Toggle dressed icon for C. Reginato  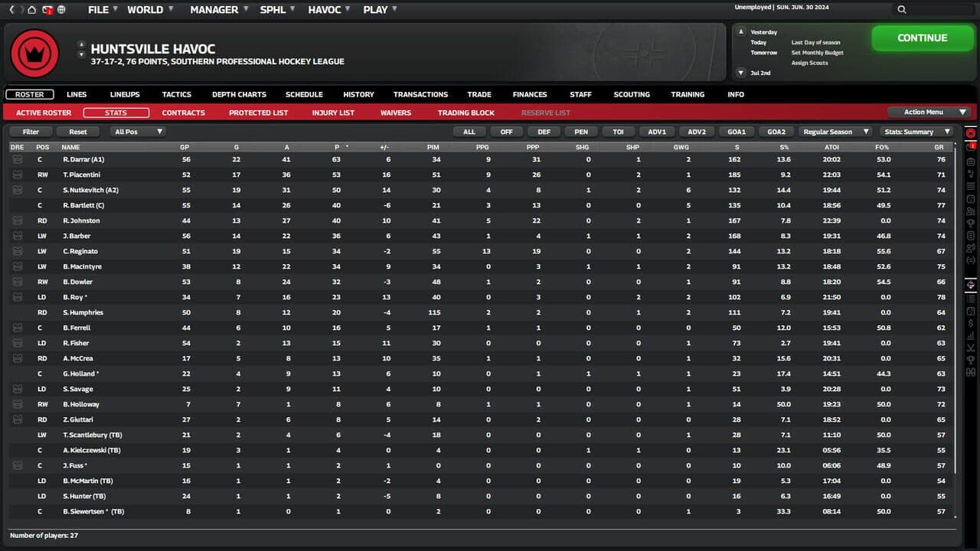[17, 251]
